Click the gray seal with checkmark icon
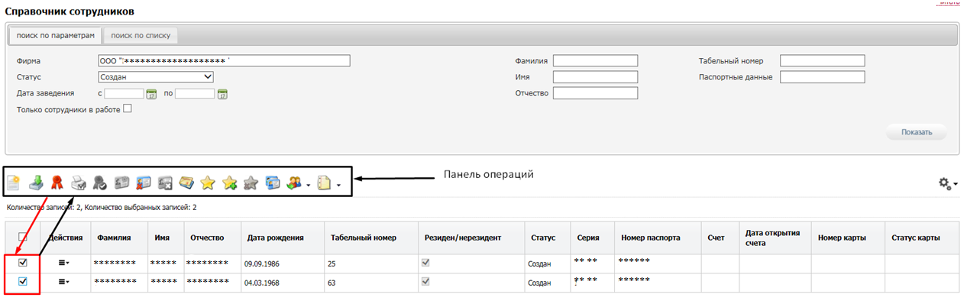The height and width of the screenshot is (304, 980). pyautogui.click(x=99, y=183)
